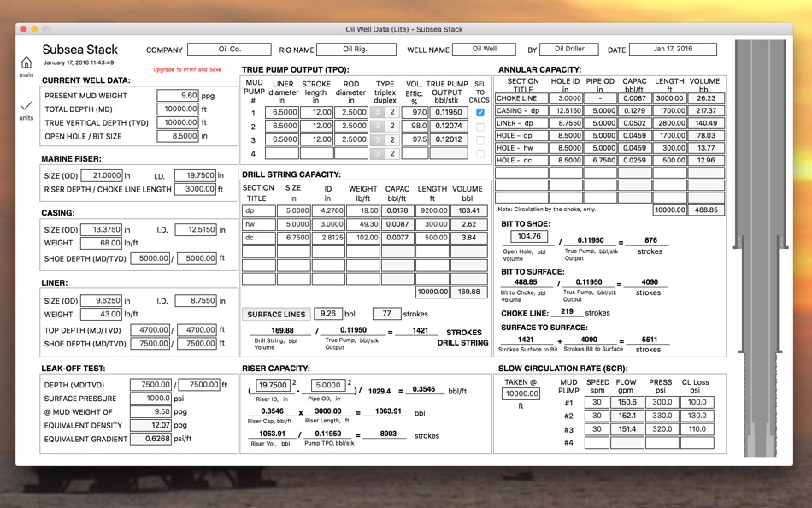This screenshot has height=508, width=812.
Task: Click the Date field showing Jan 17, 2016
Action: click(x=674, y=50)
